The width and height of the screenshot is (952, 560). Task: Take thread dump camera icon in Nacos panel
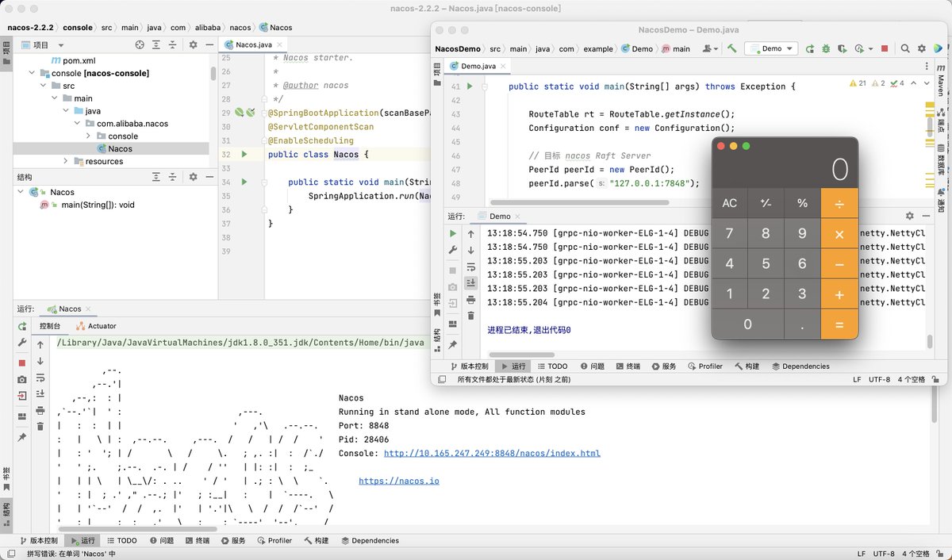(22, 379)
